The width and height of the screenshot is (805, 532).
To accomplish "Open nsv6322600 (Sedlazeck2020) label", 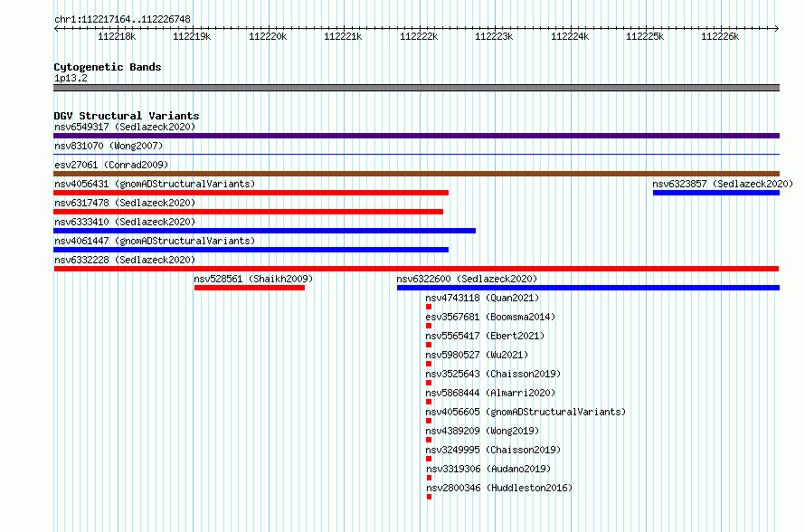I will tap(467, 279).
